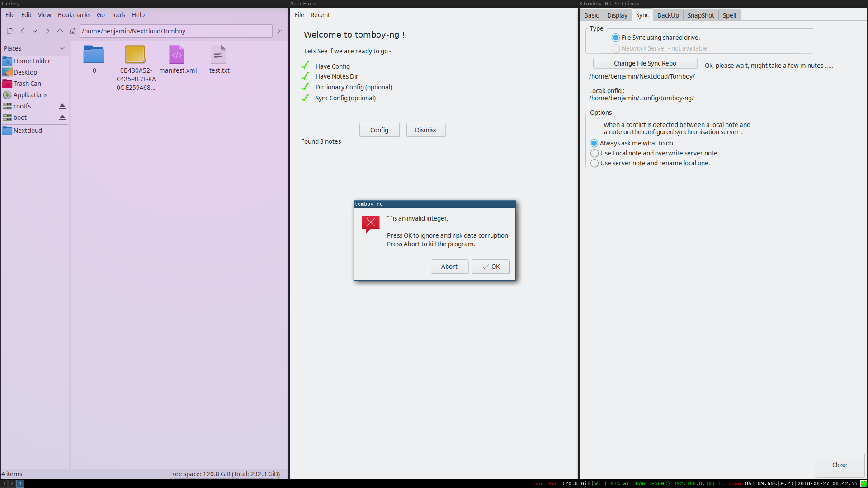868x488 pixels.
Task: Open Help menu in file manager
Action: coord(138,15)
